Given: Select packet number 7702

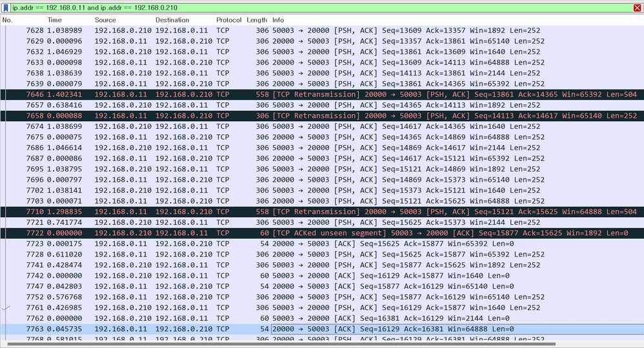Looking at the screenshot, I should click(x=322, y=190).
